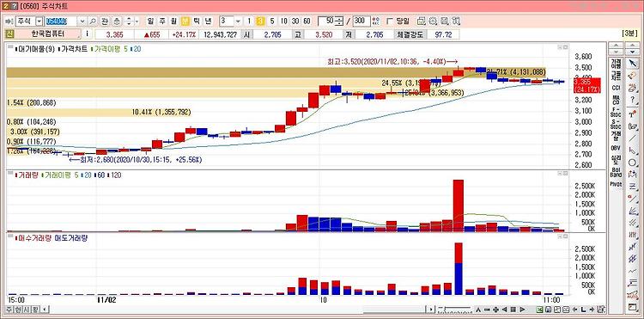This screenshot has width=644, height=319.
Task: Click the magnifier search icon by stock code
Action: (x=94, y=21)
